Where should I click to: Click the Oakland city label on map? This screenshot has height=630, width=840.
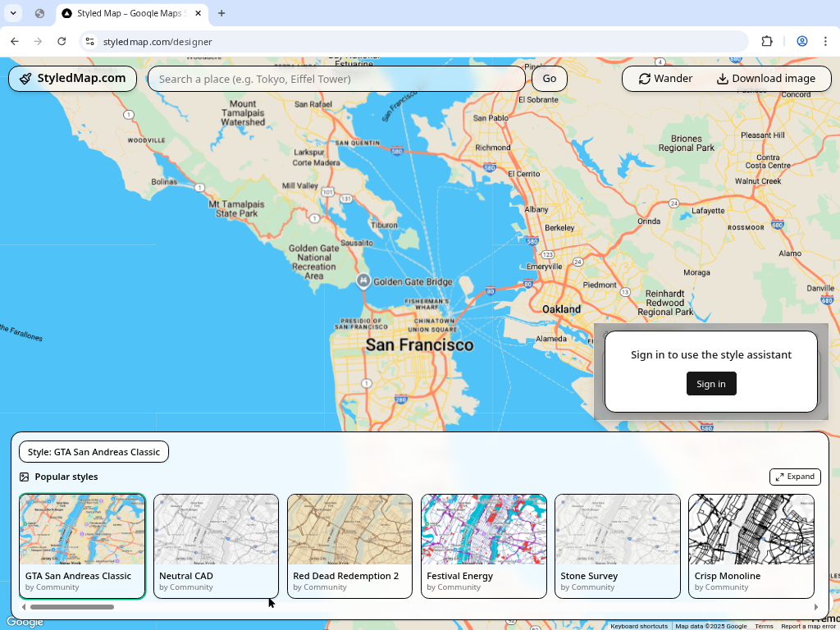point(561,309)
